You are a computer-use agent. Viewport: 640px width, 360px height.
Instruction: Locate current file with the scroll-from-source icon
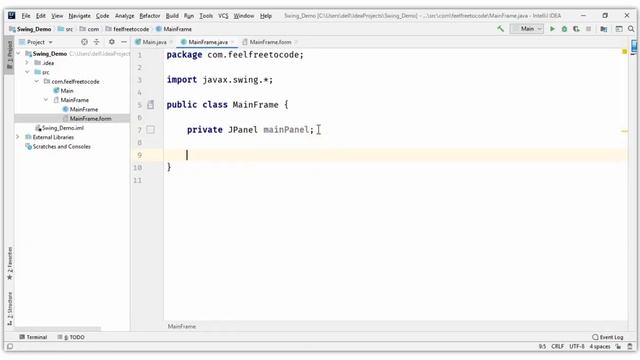84,42
